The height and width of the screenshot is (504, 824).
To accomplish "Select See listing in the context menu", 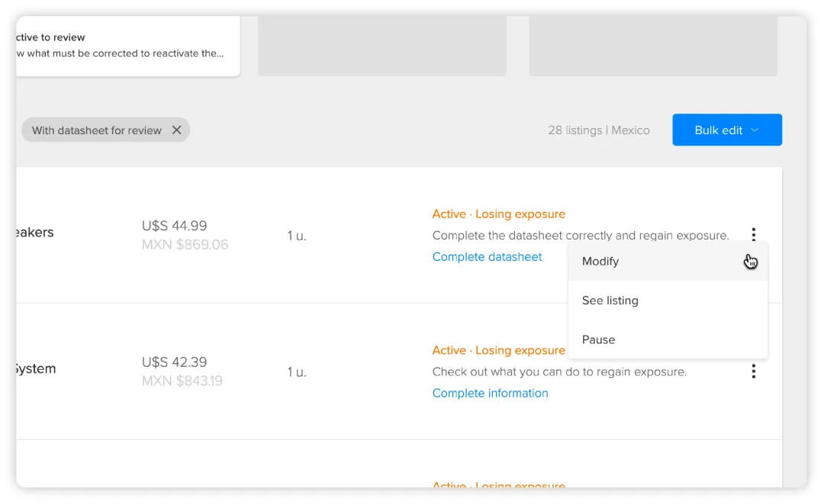I will point(610,300).
